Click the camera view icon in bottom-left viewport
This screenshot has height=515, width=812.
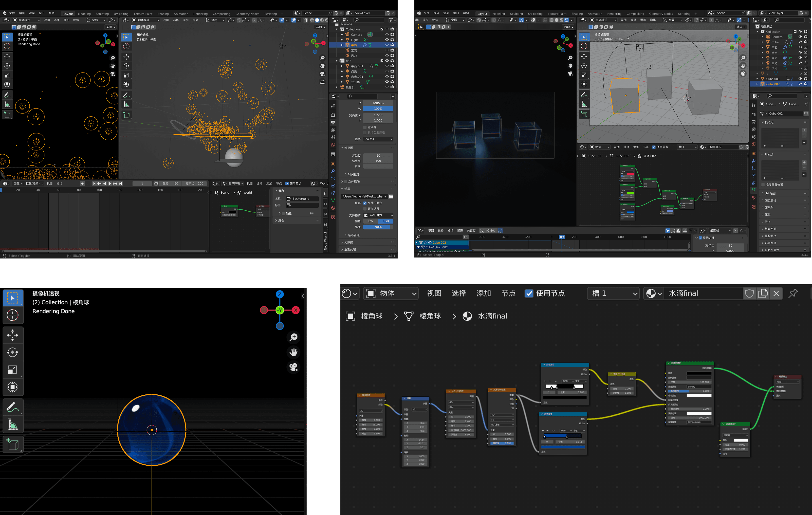coord(294,367)
